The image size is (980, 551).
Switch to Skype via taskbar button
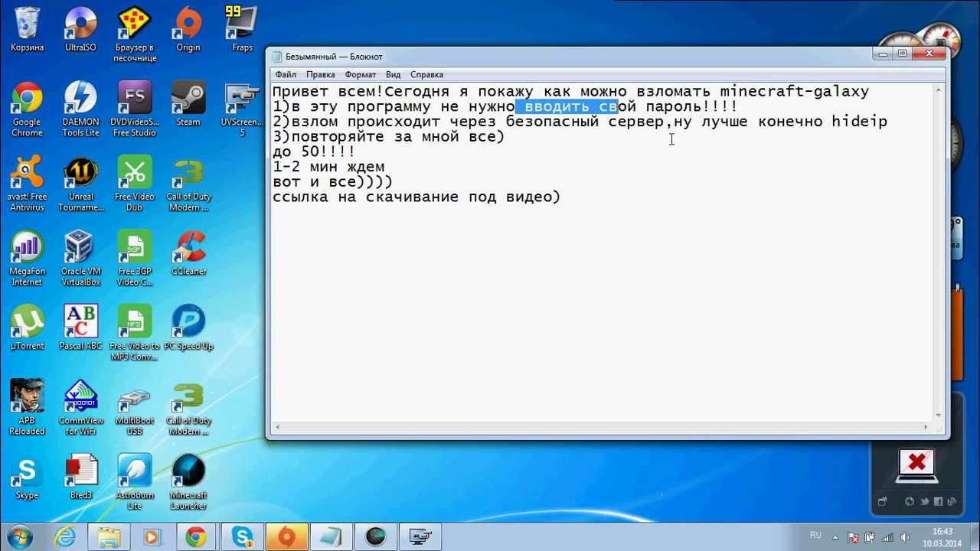point(242,537)
